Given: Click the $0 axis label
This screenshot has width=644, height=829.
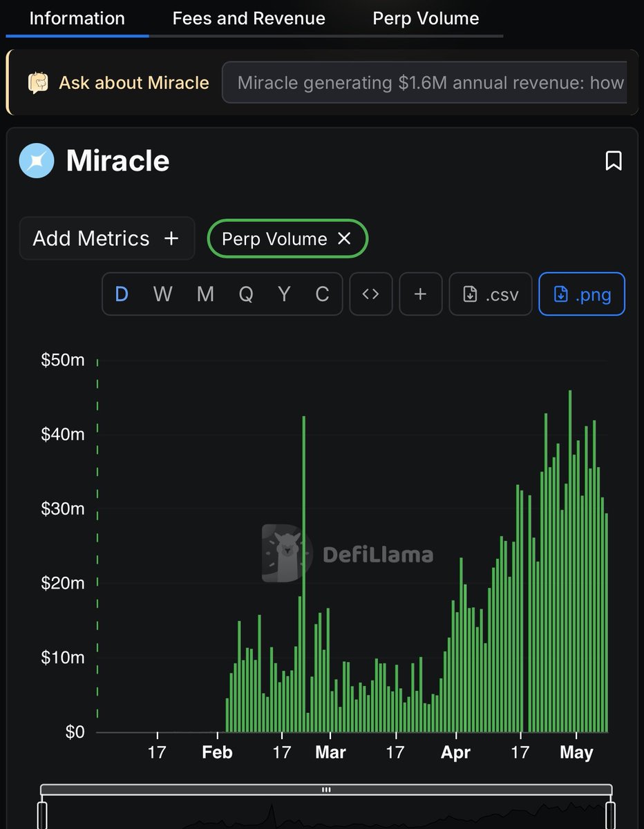Looking at the screenshot, I should pos(75,732).
